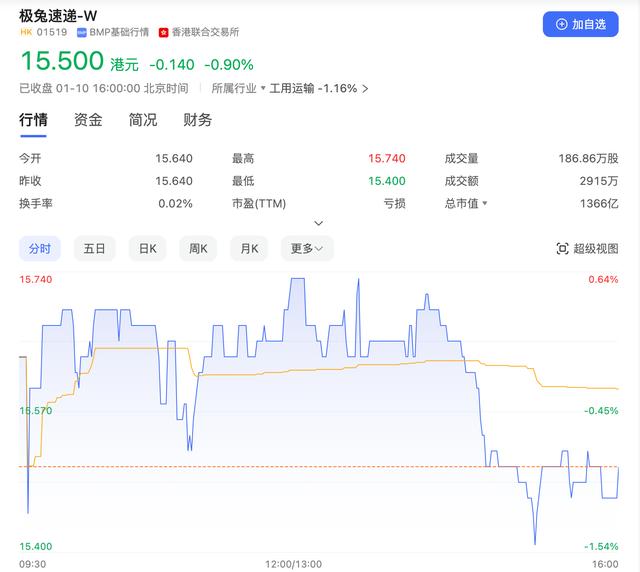Click the 香港联合交易所 exchange logo icon
The height and width of the screenshot is (572, 640).
click(x=164, y=32)
